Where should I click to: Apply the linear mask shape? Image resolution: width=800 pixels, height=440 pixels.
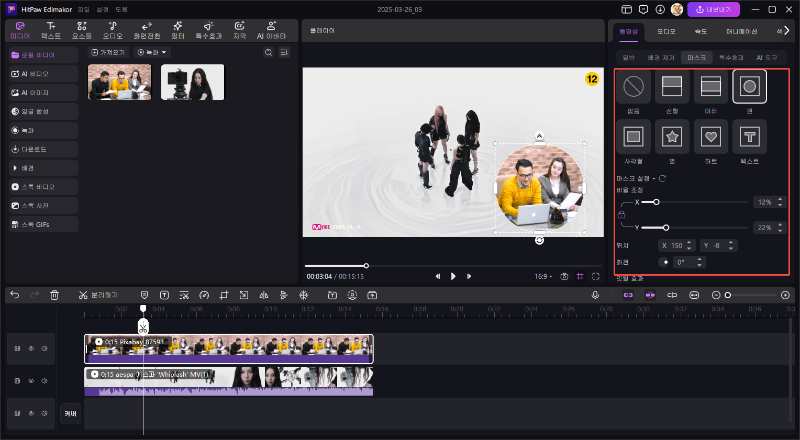672,86
